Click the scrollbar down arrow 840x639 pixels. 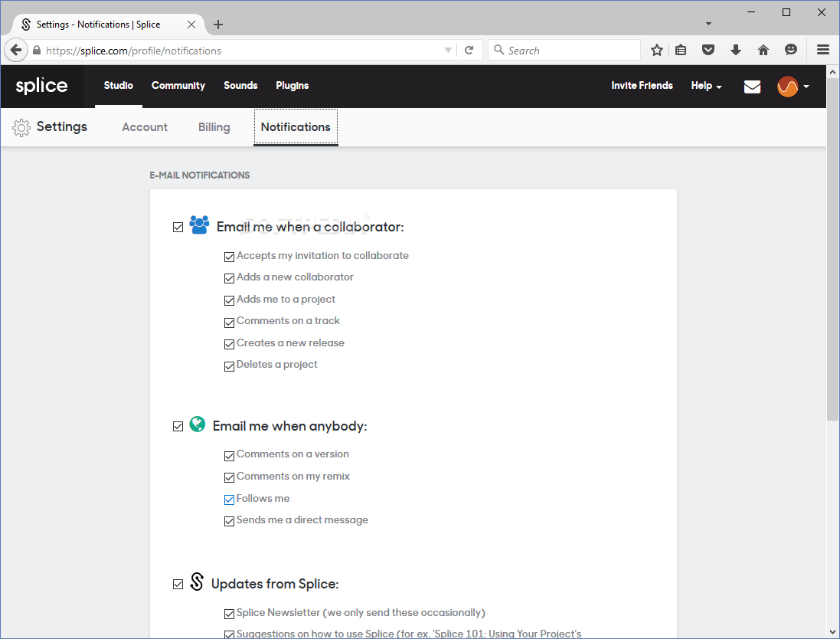pos(832,632)
